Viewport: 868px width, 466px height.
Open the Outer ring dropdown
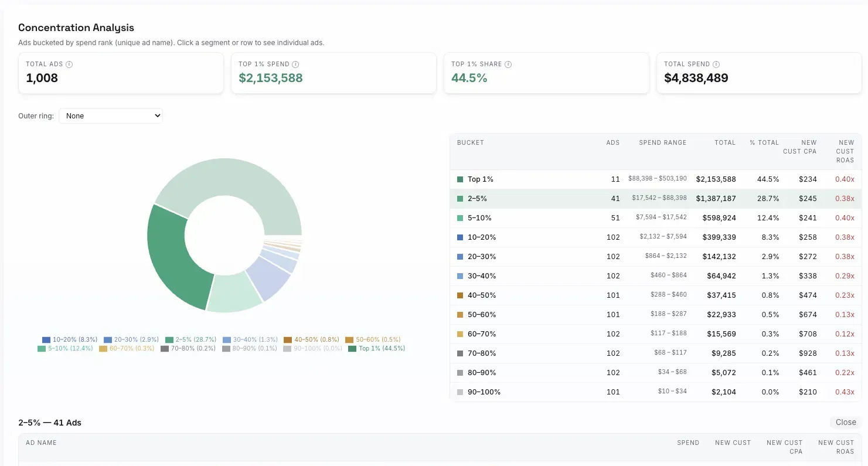tap(111, 116)
